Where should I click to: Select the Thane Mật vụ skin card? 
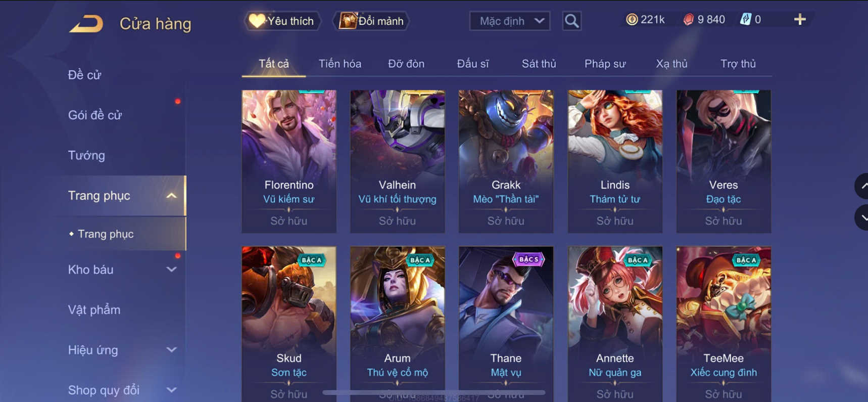coord(506,324)
